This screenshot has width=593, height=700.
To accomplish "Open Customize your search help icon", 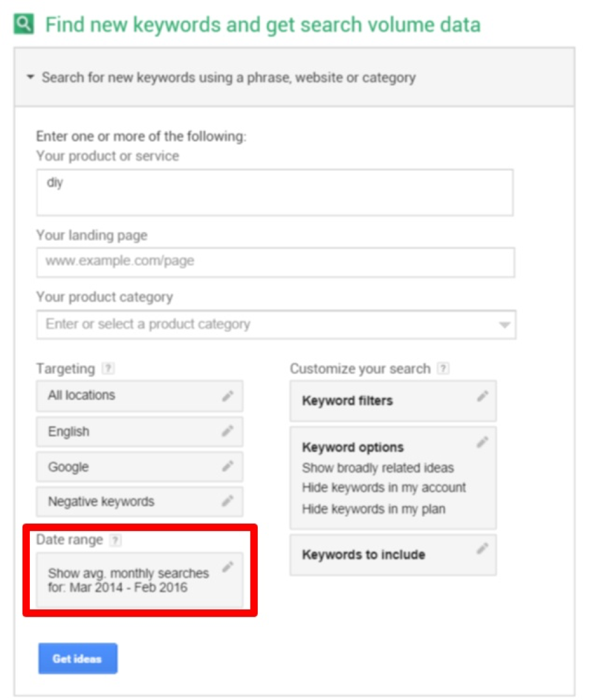I will (443, 369).
